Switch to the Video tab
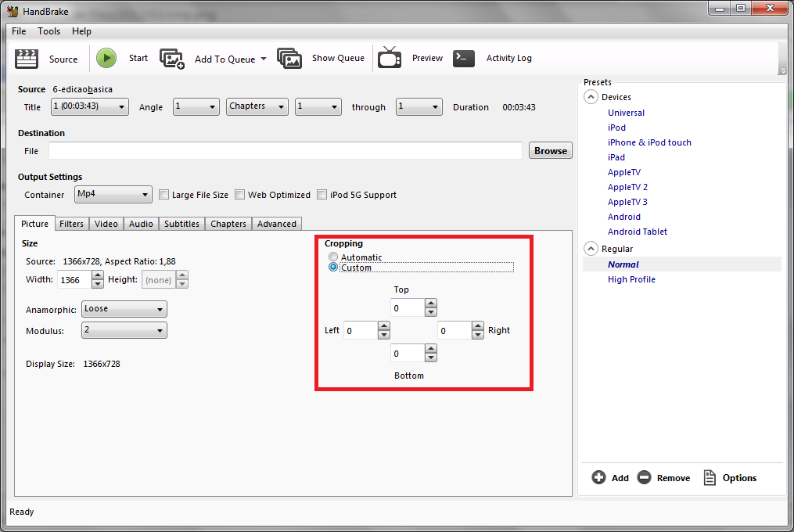 tap(106, 224)
